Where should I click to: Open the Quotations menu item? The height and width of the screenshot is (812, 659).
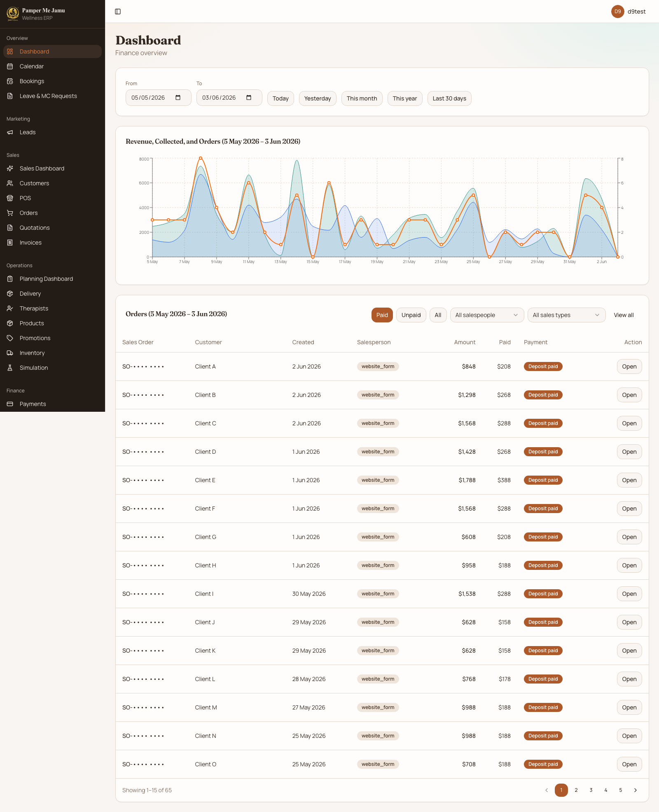(x=52, y=228)
